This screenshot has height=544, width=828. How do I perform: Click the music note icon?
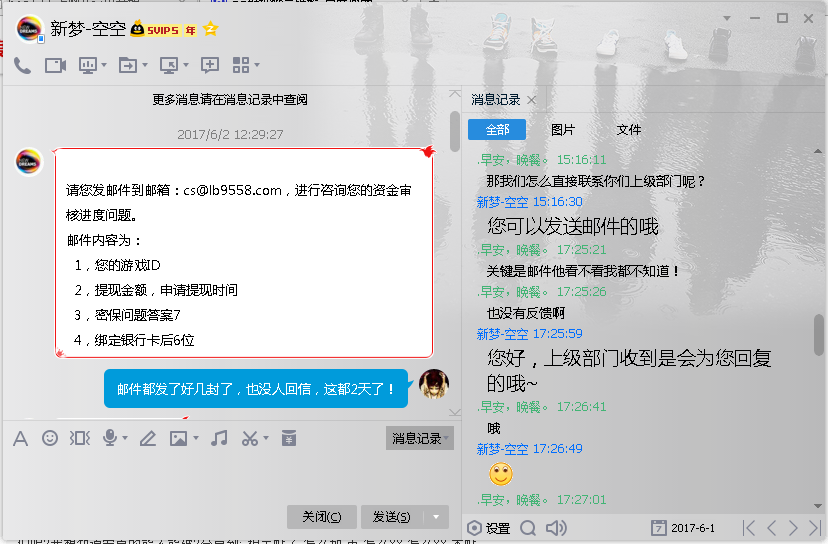219,438
